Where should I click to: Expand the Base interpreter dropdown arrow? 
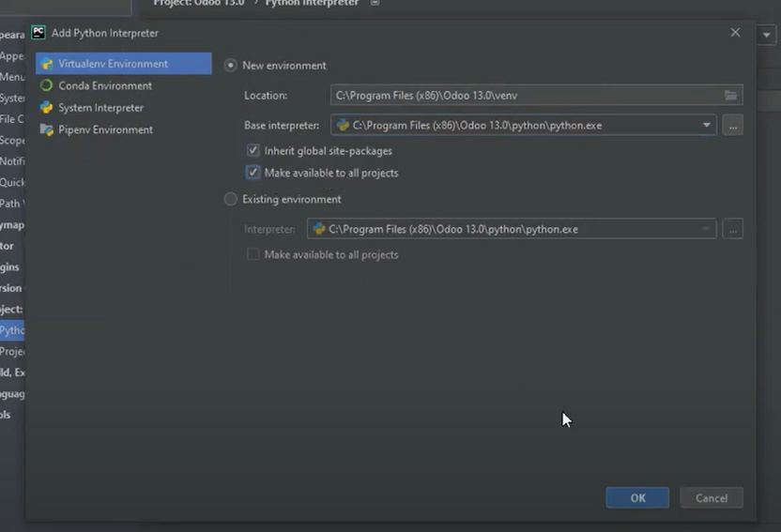(706, 125)
